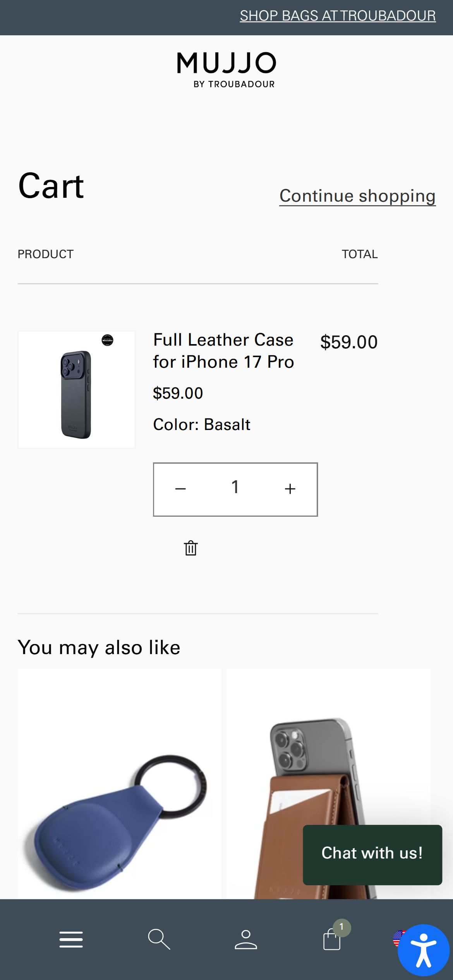453x980 pixels.
Task: Open the search magnifier icon
Action: (x=159, y=939)
